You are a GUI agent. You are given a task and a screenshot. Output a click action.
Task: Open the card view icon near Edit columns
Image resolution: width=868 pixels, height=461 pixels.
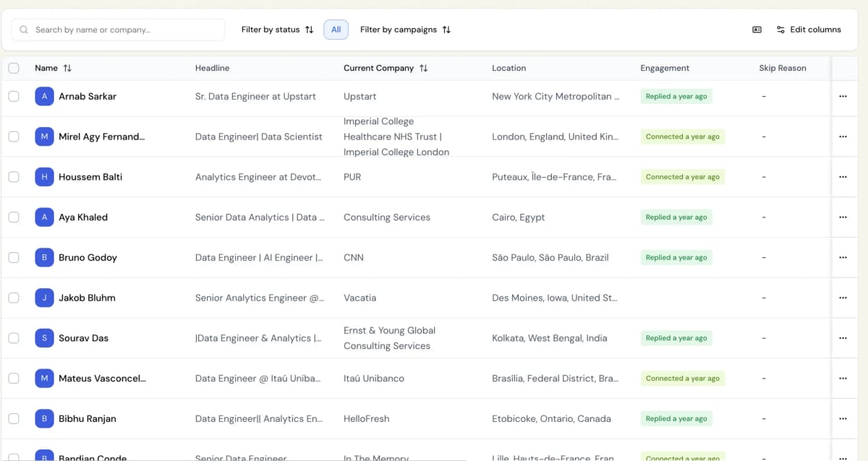point(757,30)
